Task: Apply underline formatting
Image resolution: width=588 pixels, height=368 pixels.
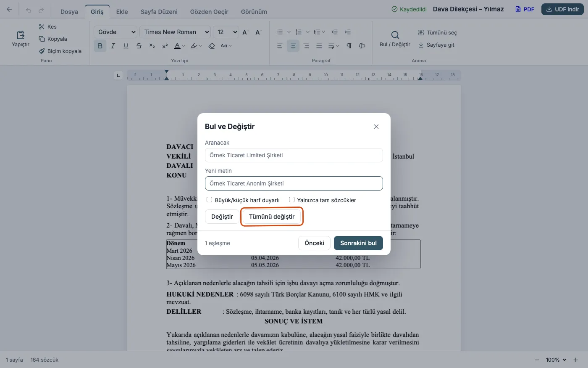Action: point(126,46)
